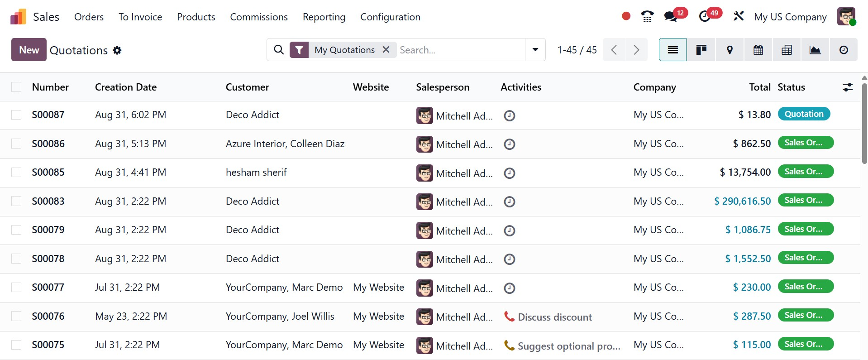The image size is (868, 360).
Task: Switch to Calendar view
Action: (758, 50)
